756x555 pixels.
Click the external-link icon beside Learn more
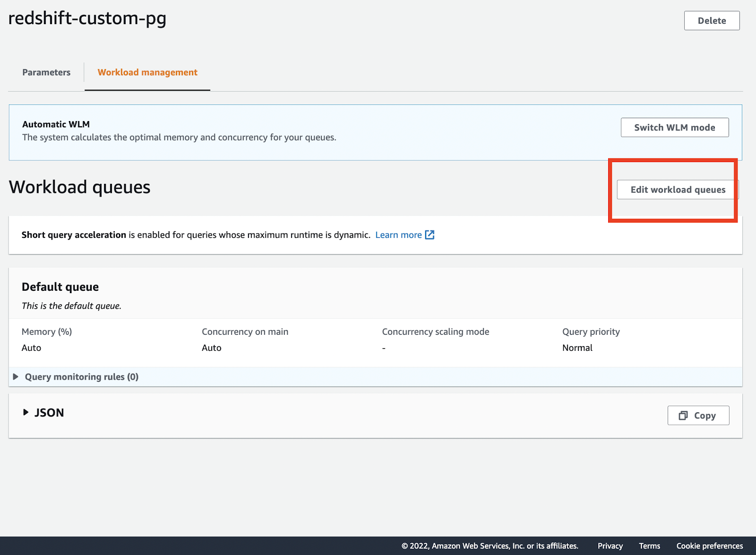tap(430, 234)
